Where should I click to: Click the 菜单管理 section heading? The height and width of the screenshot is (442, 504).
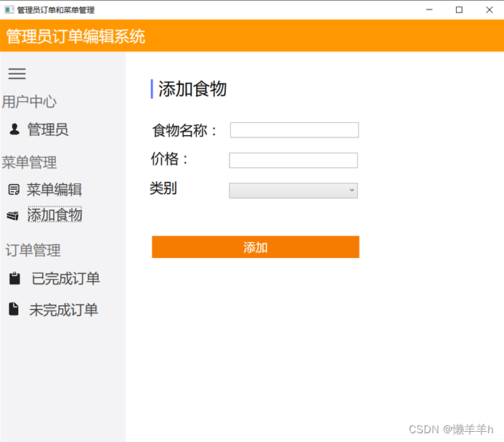(x=29, y=162)
